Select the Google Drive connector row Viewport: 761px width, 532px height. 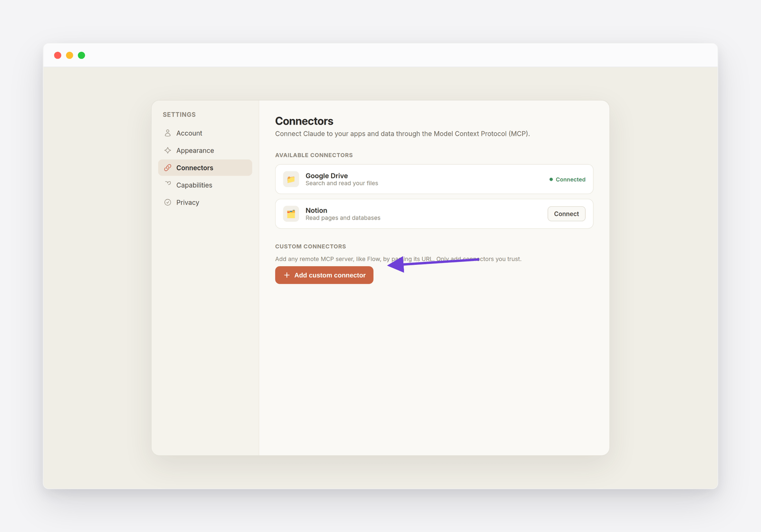[434, 179]
